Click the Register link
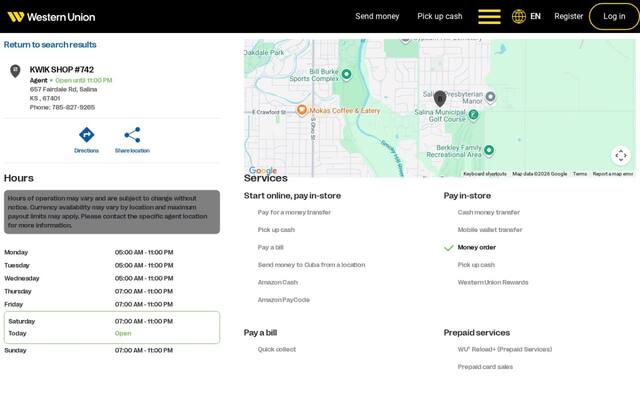Image resolution: width=640 pixels, height=400 pixels. tap(569, 16)
